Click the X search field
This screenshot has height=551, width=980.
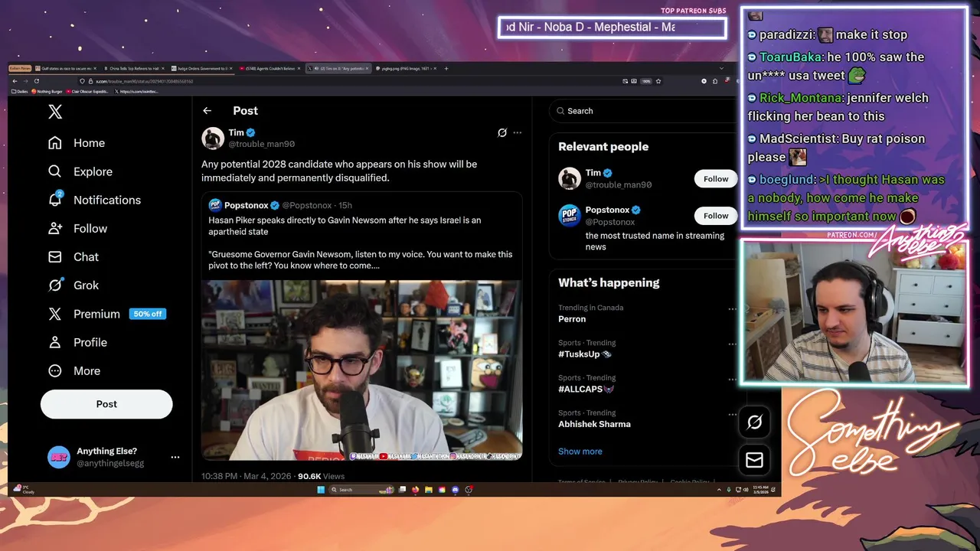(x=642, y=111)
